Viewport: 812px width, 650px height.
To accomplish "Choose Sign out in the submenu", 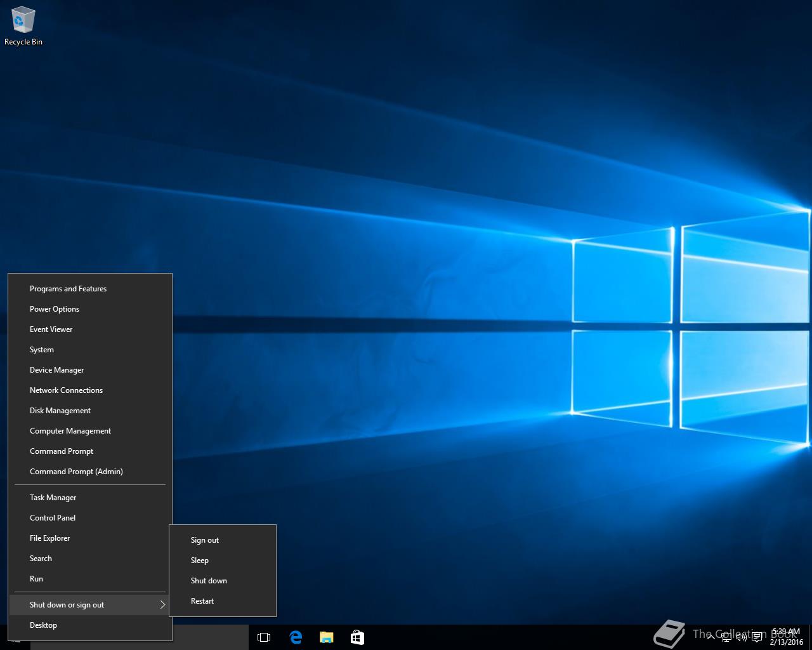I will [223, 540].
